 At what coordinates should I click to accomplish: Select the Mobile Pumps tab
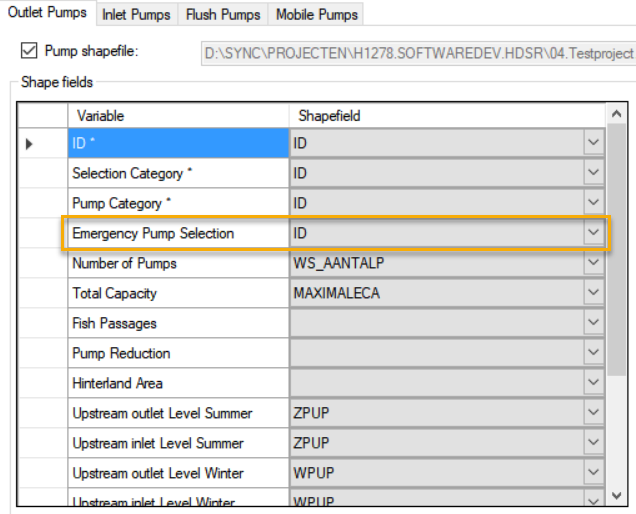(315, 15)
